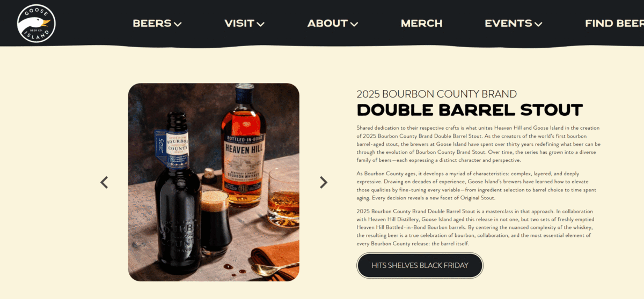
Task: Expand the Visit menu chevron
Action: coord(261,24)
